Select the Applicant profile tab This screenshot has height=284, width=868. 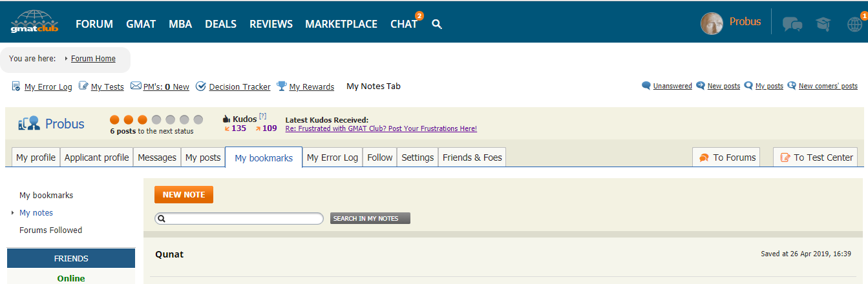click(97, 157)
